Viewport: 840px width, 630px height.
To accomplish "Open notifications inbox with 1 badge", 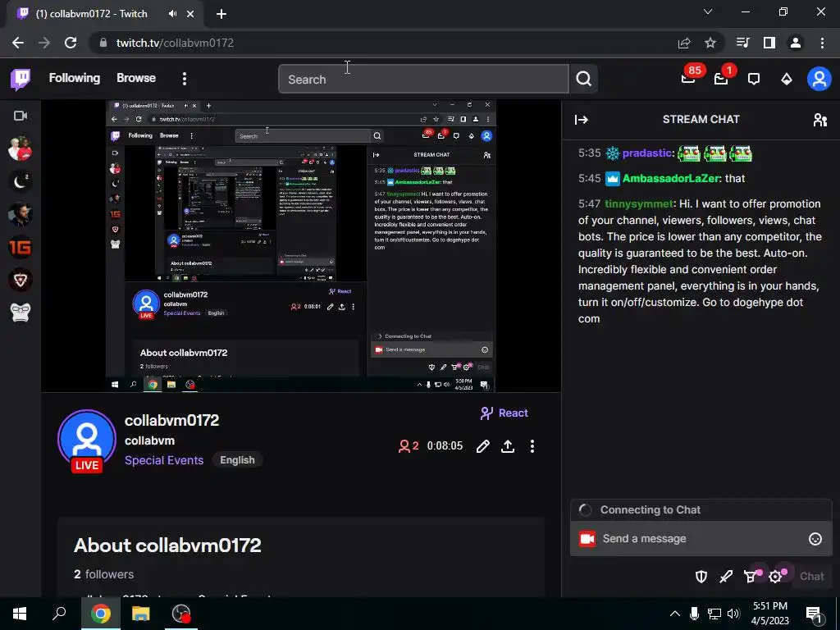I will coord(721,80).
